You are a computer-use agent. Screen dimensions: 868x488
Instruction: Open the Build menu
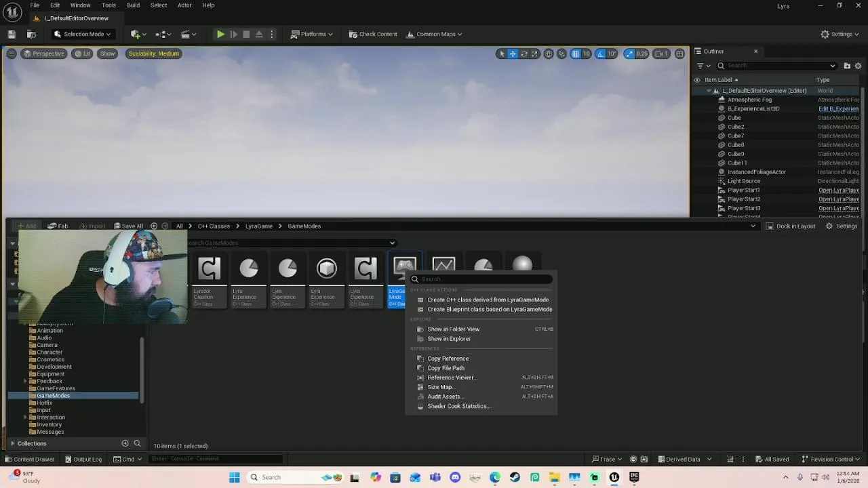pyautogui.click(x=133, y=5)
